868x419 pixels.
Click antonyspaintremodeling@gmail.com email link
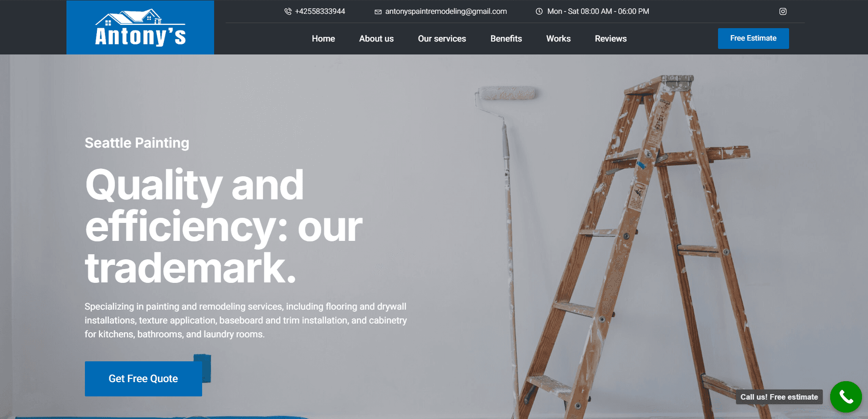446,12
